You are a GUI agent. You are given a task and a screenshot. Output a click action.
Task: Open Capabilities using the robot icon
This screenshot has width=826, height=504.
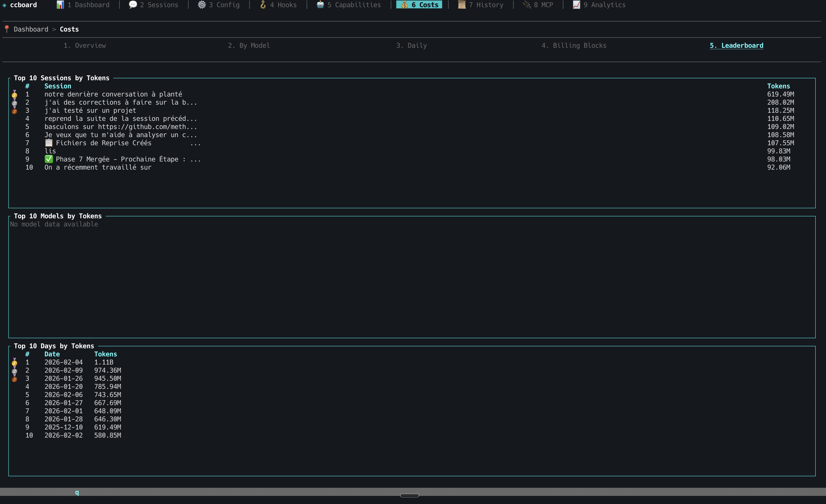[x=320, y=5]
